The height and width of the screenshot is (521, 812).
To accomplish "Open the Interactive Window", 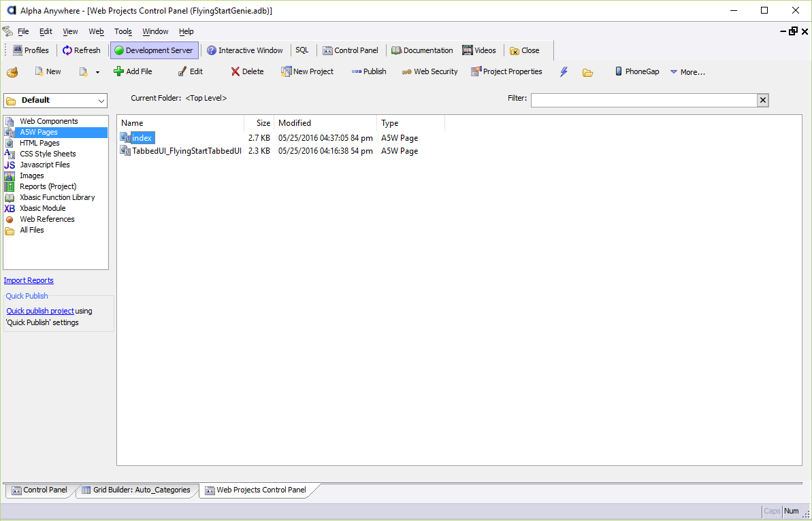I will coord(244,50).
